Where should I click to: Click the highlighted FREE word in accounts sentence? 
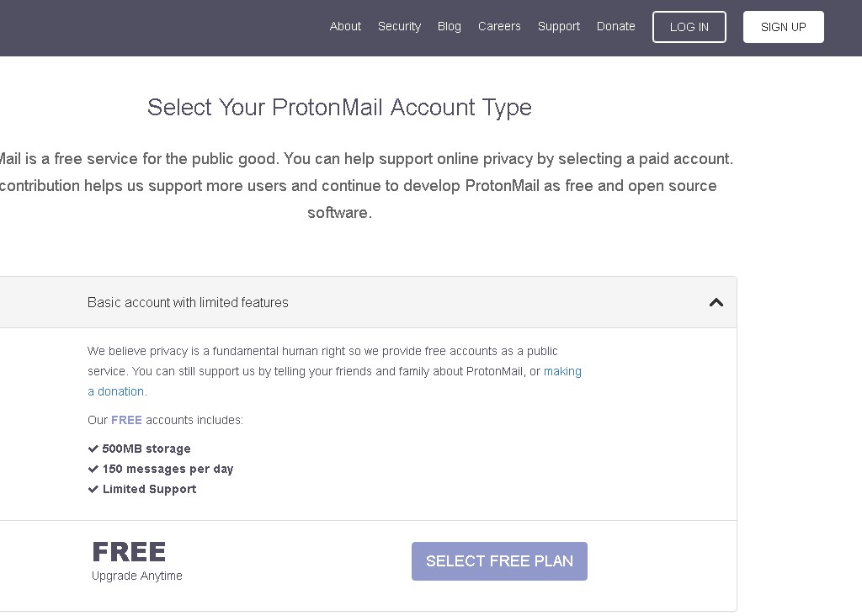126,420
